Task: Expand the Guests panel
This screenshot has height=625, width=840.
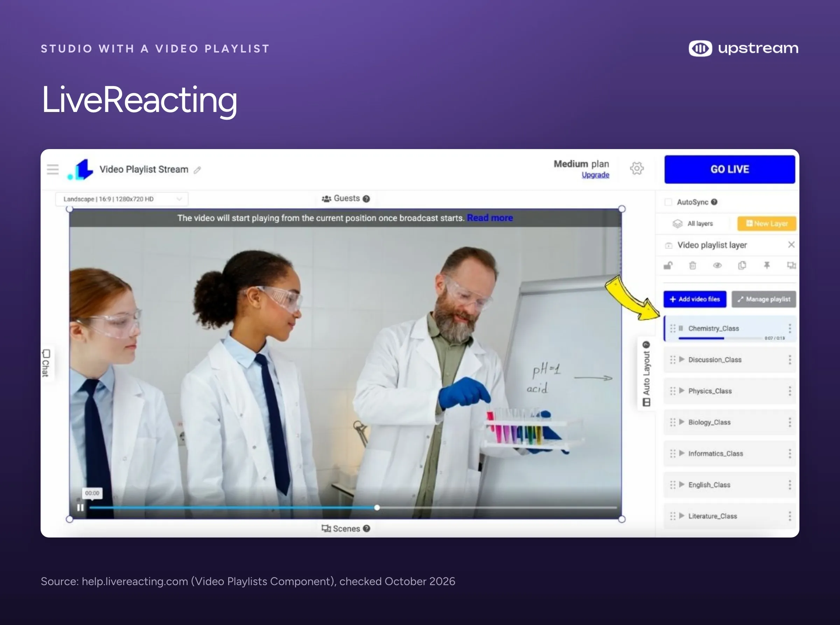Action: tap(345, 199)
